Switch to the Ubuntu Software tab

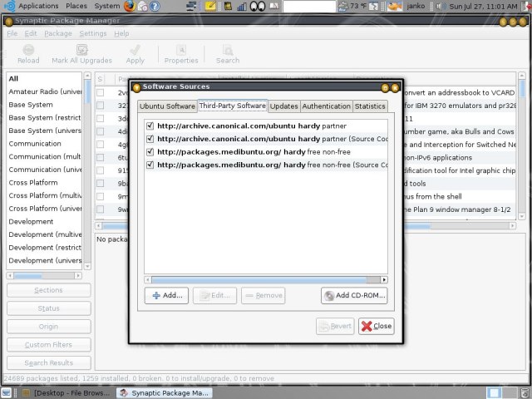point(167,106)
